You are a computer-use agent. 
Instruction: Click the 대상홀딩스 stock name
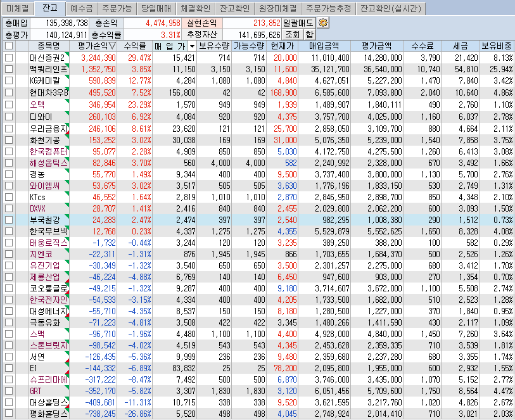48,402
